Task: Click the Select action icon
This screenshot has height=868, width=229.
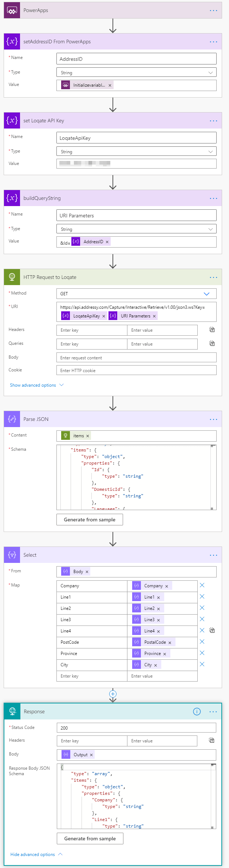Action: pos(12,555)
